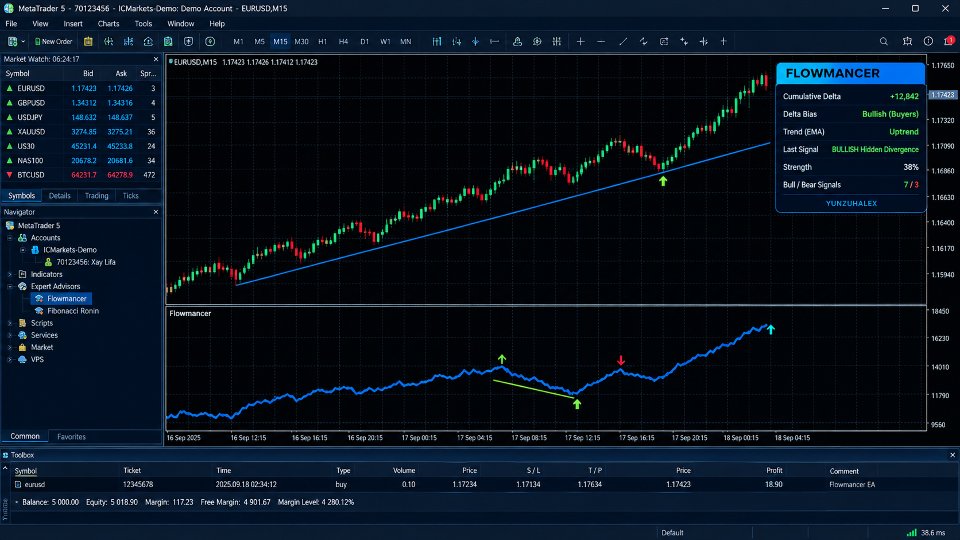Switch chart to bar chart style icon
The width and height of the screenshot is (960, 540).
(437, 42)
